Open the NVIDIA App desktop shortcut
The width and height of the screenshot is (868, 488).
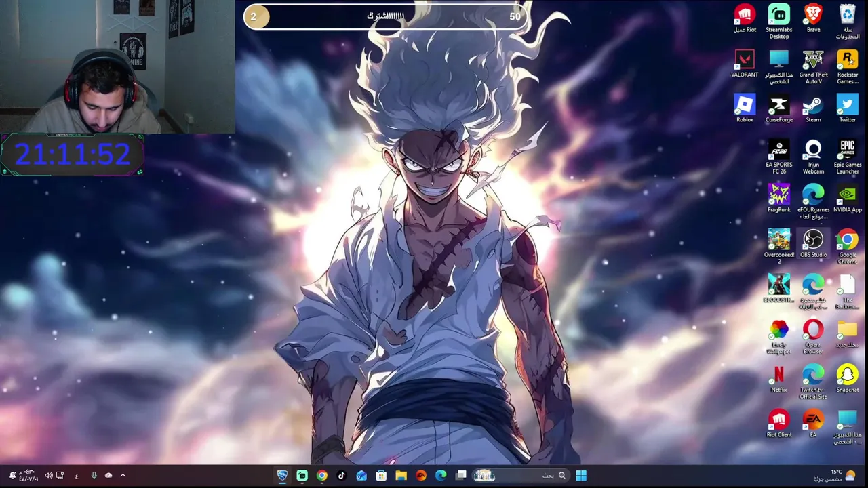pyautogui.click(x=848, y=199)
